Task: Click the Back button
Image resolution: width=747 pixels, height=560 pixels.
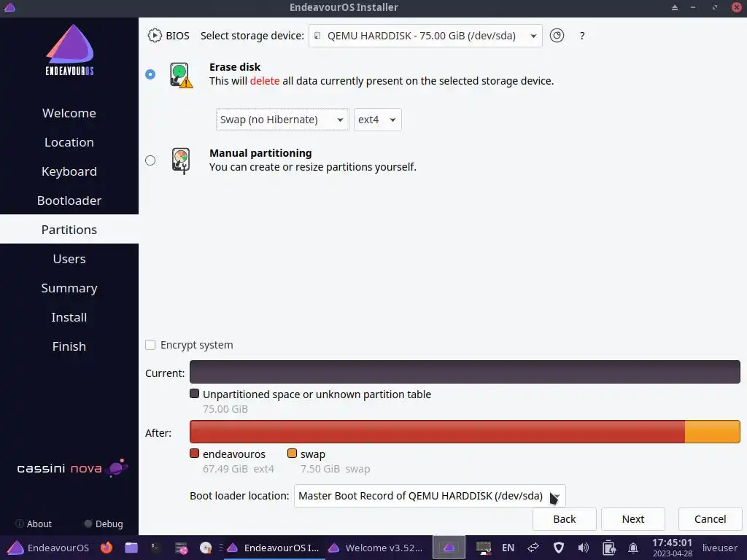Action: pyautogui.click(x=565, y=519)
